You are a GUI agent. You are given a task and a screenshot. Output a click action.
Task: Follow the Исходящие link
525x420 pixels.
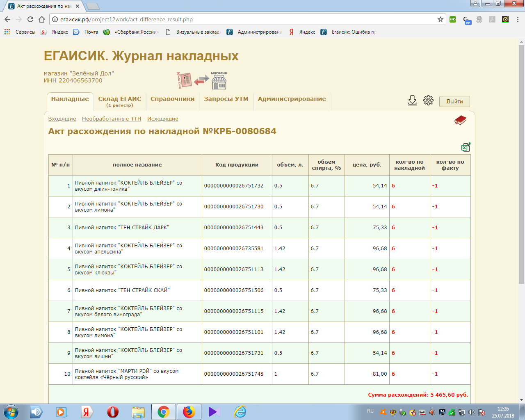pyautogui.click(x=163, y=119)
